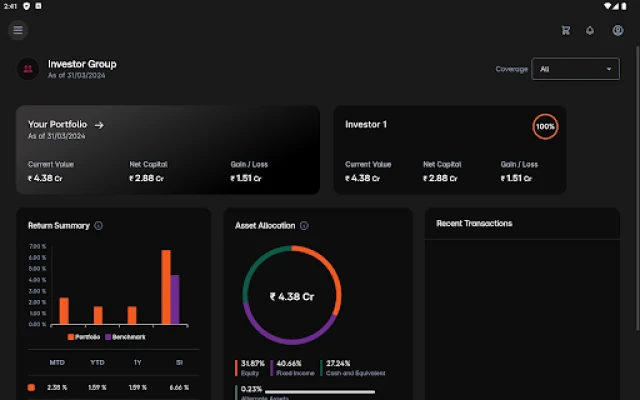Click the orange Portfolio row marker
Screen dimensions: 640x400
pos(31,386)
